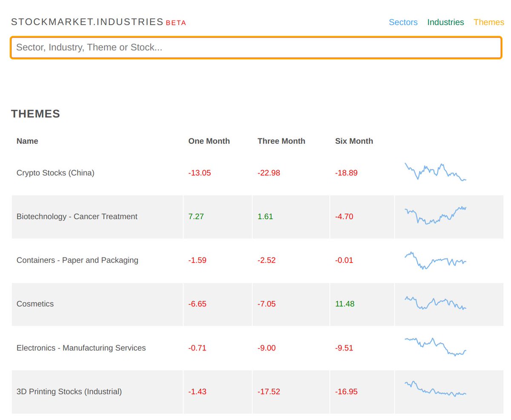This screenshot has width=511, height=420.
Task: Open the Electronics - Manufacturing Services theme
Action: pos(81,348)
